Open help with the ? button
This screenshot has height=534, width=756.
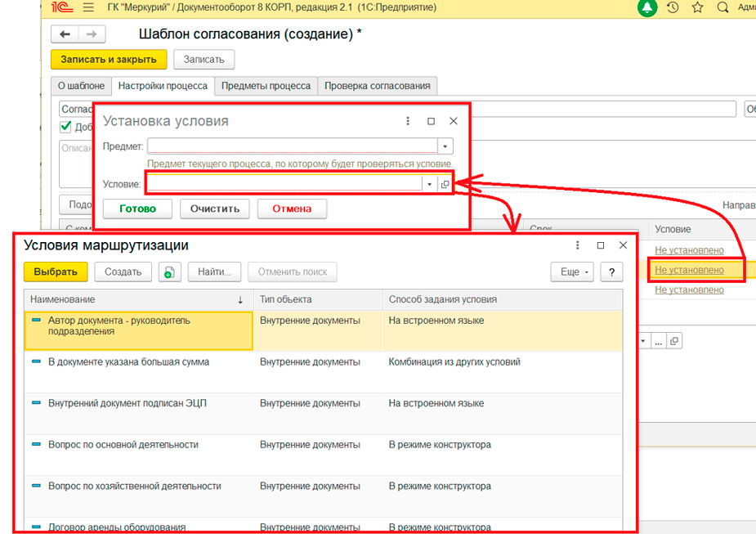coord(611,272)
